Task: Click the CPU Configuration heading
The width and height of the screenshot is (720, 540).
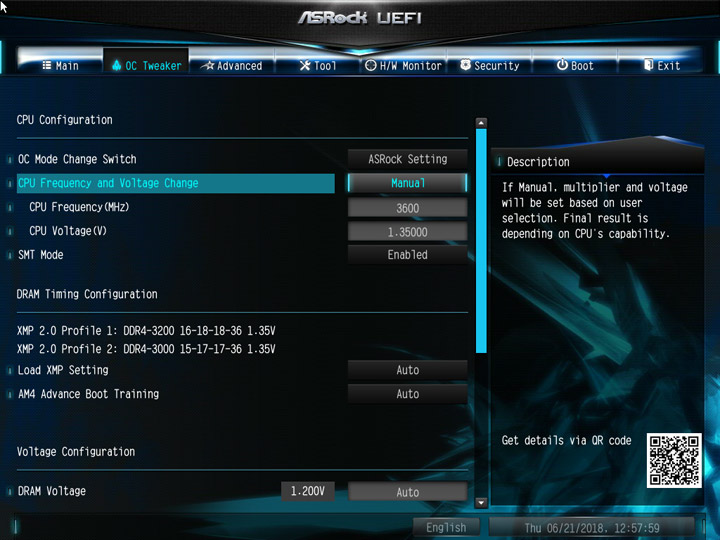Action: pos(64,120)
